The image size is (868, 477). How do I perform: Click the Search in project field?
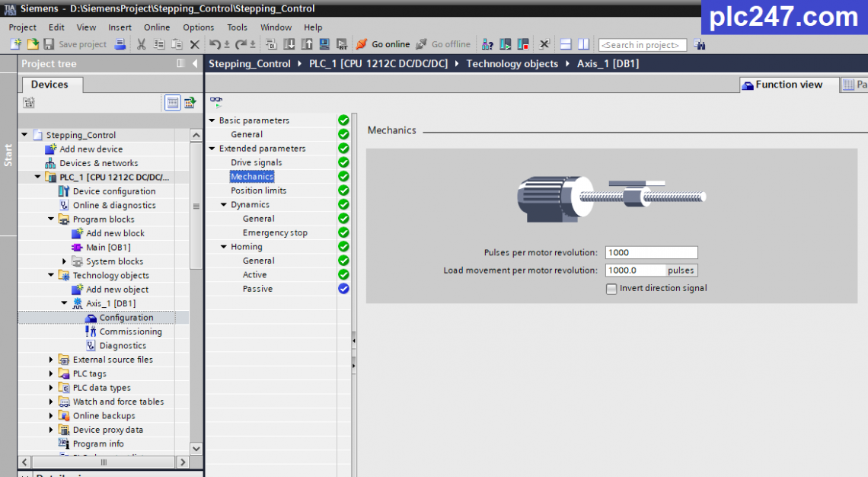[642, 45]
